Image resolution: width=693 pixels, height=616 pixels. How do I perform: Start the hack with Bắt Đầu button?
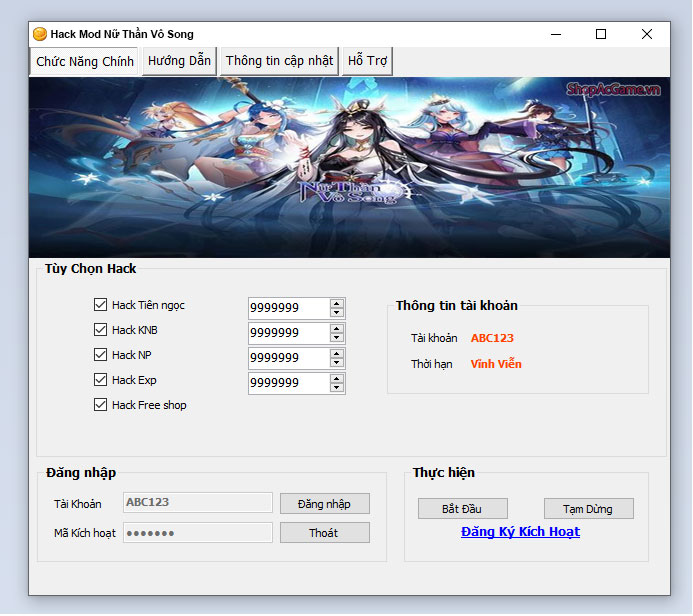[x=462, y=509]
